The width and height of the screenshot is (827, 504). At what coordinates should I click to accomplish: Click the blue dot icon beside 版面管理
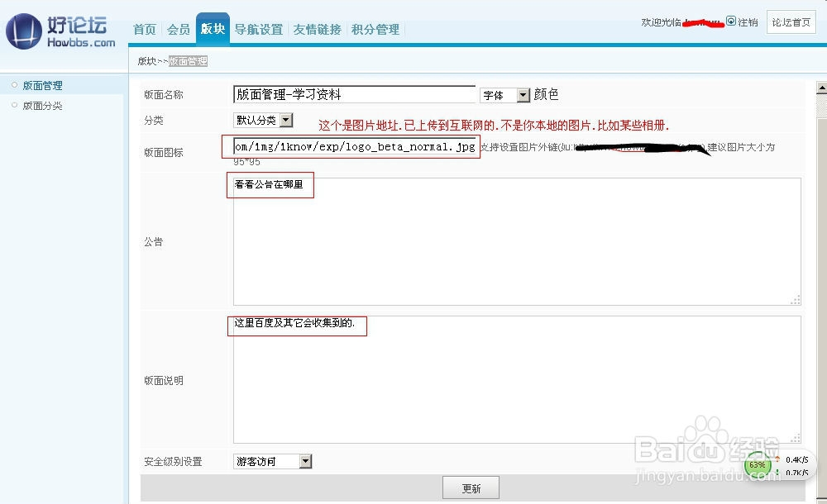(15, 85)
